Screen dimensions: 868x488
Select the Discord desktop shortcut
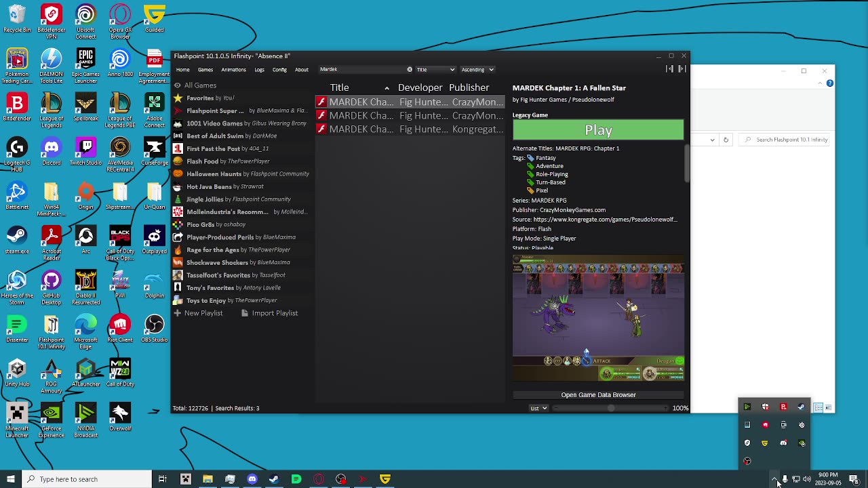point(51,153)
